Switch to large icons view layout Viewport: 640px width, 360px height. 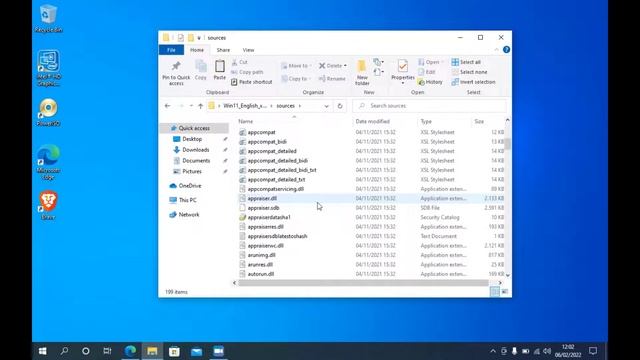(505, 291)
